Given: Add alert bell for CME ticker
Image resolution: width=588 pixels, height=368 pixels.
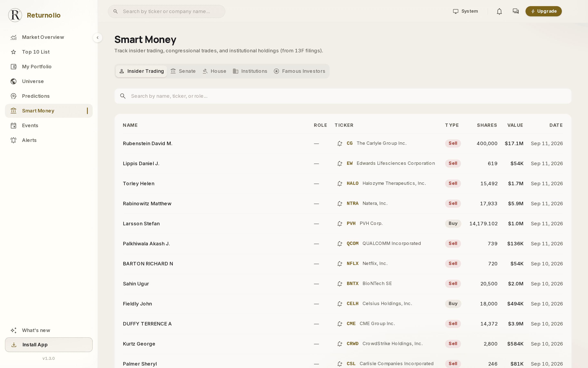Looking at the screenshot, I should point(340,324).
